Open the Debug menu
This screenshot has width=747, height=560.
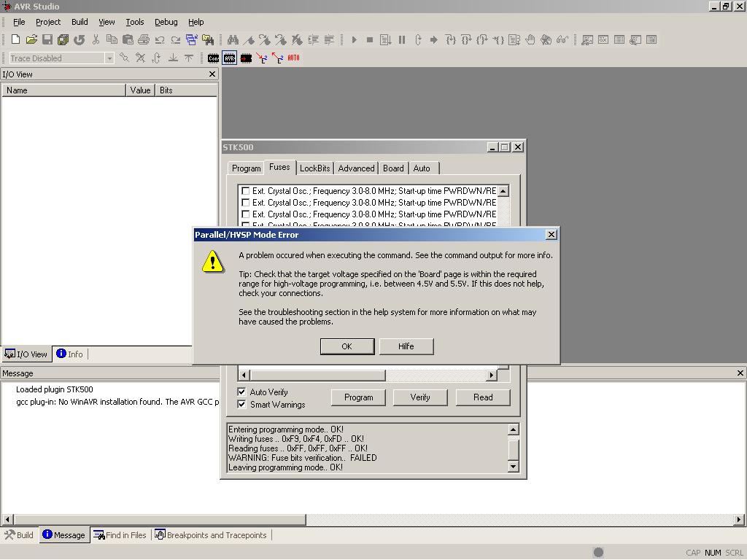pos(166,22)
